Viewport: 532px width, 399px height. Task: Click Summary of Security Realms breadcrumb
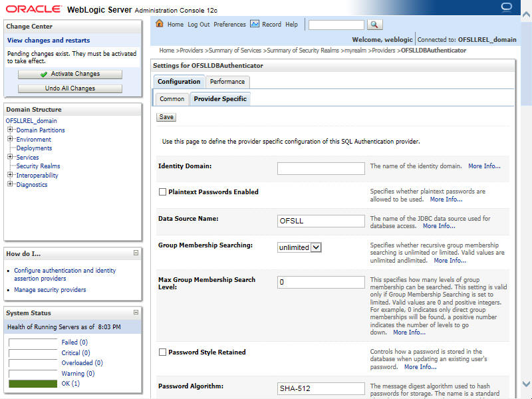[x=303, y=51]
